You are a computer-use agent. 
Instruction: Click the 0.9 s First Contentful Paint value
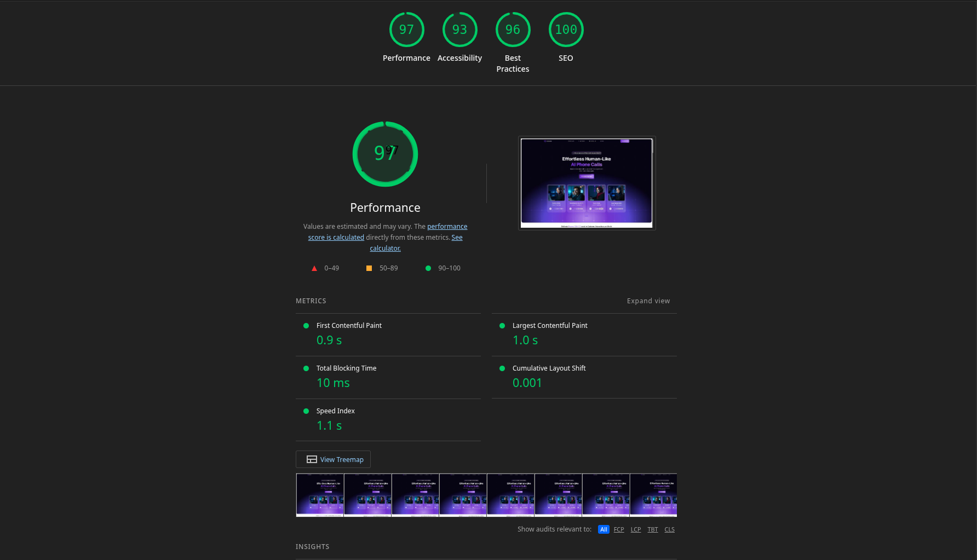tap(329, 340)
